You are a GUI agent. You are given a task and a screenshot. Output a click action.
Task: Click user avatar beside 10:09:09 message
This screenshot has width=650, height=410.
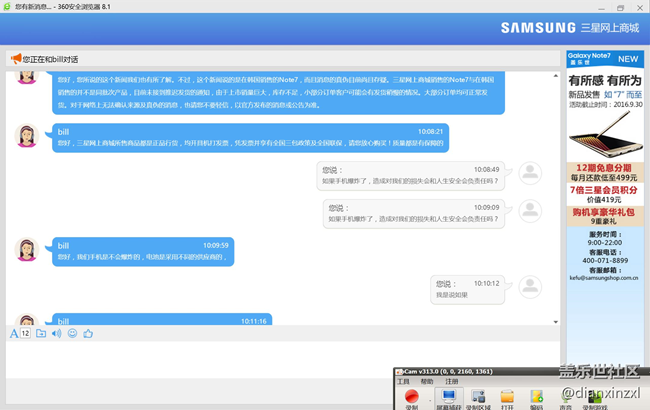pos(530,211)
